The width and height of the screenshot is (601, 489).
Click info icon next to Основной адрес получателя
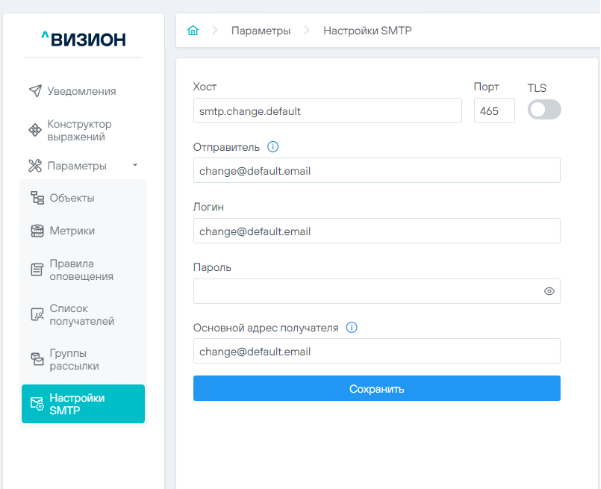351,328
